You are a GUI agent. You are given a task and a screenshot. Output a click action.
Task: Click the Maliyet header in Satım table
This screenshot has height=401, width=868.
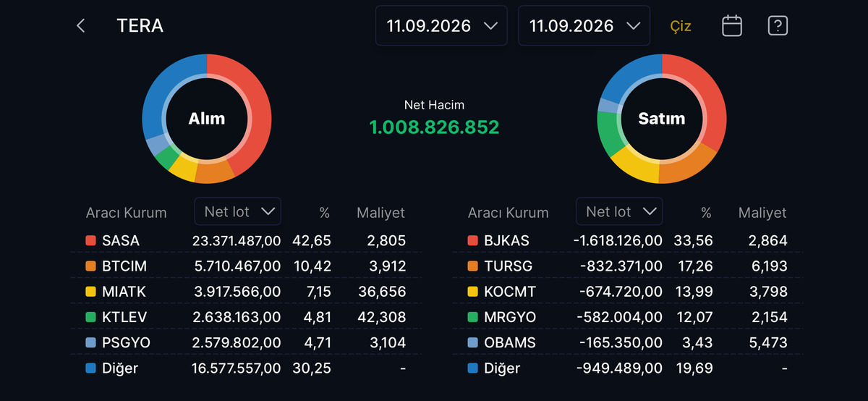pyautogui.click(x=762, y=213)
